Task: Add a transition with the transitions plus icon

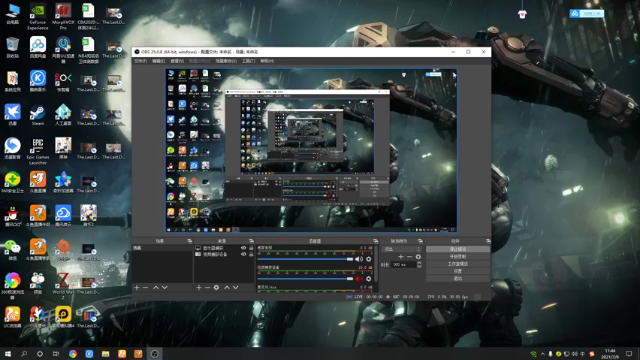Action: pos(401,257)
